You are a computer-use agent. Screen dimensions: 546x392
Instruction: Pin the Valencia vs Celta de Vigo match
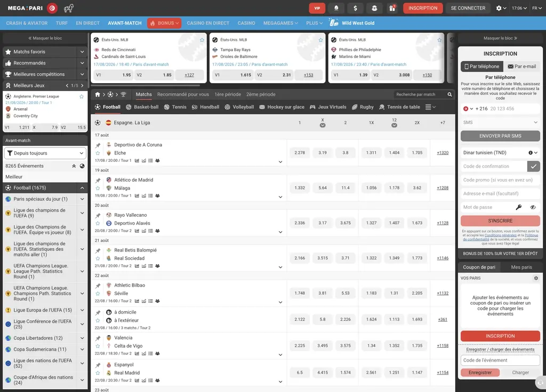(98, 338)
